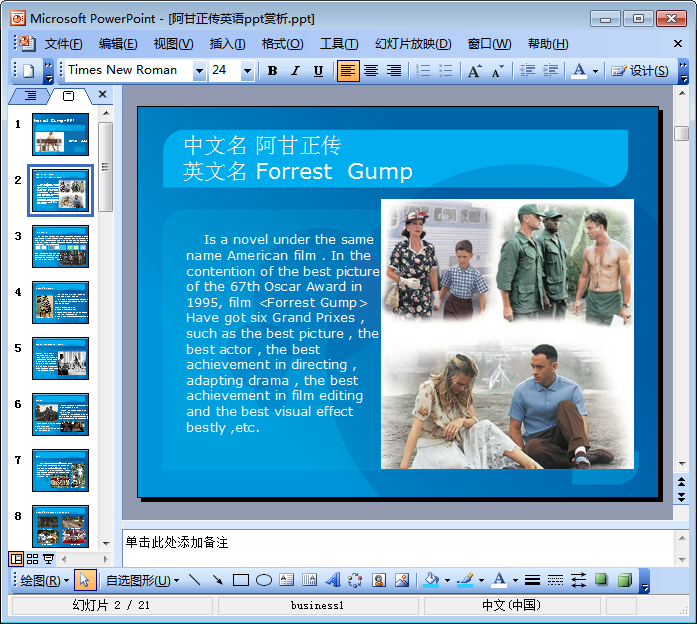This screenshot has width=697, height=624.
Task: Switch to the Slides thumbnail tab
Action: (x=69, y=96)
